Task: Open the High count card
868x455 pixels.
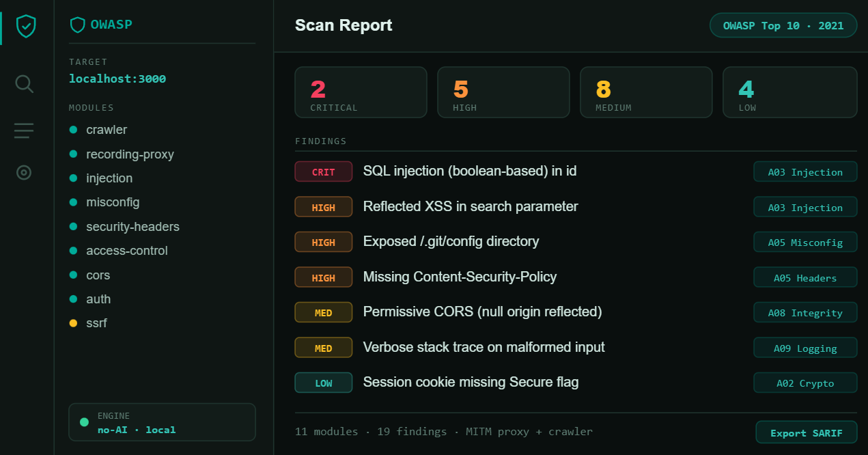Action: [503, 92]
